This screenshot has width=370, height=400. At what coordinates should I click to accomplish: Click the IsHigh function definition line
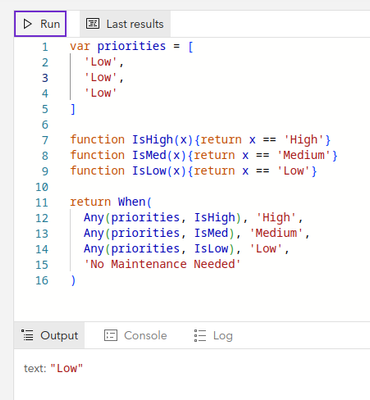pyautogui.click(x=200, y=140)
